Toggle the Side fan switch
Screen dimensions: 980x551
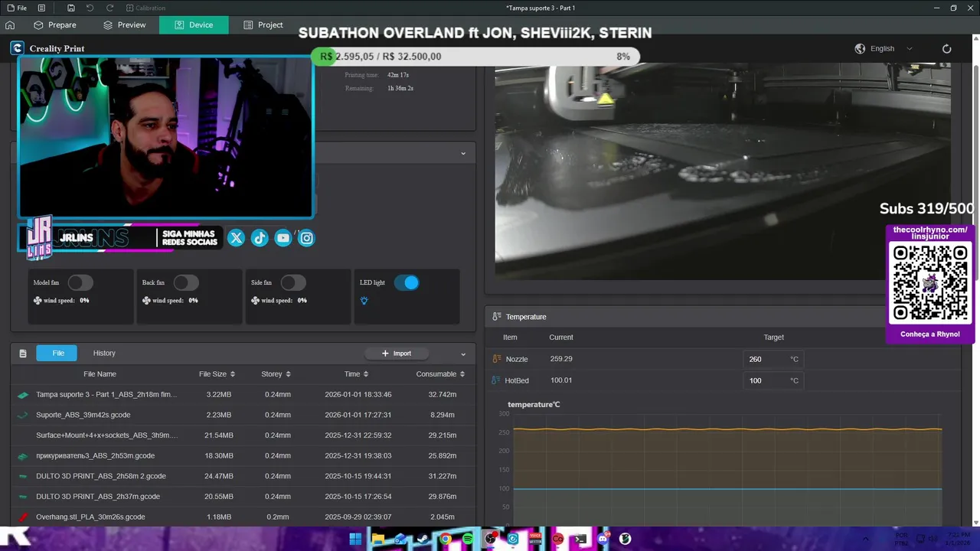pyautogui.click(x=293, y=282)
